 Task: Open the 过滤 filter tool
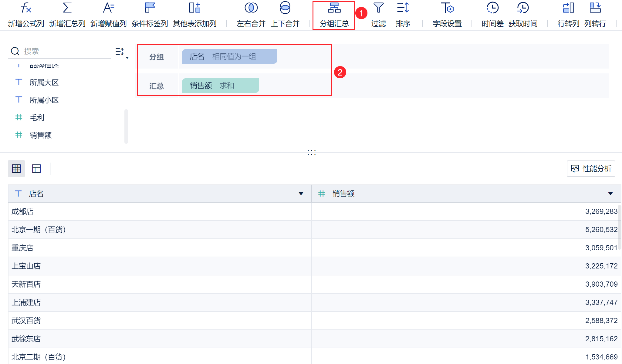pyautogui.click(x=378, y=8)
